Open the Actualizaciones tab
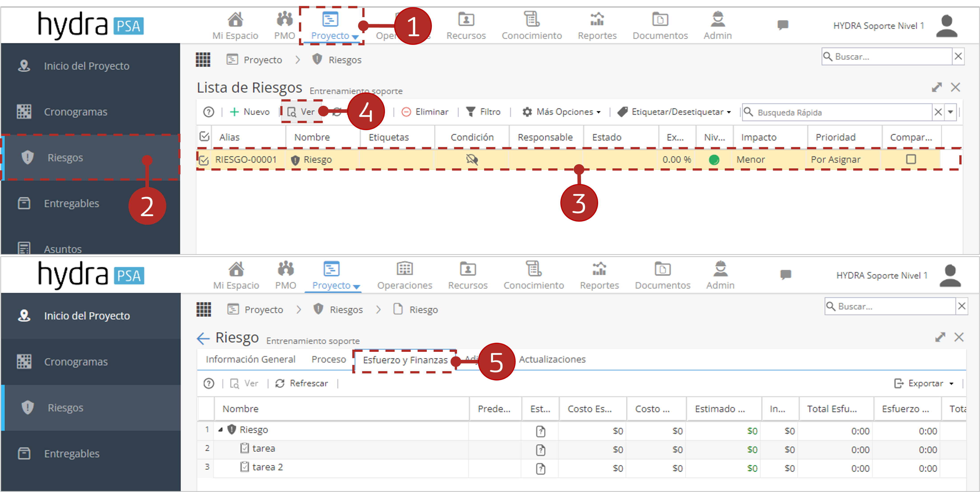Image resolution: width=980 pixels, height=492 pixels. click(x=552, y=360)
